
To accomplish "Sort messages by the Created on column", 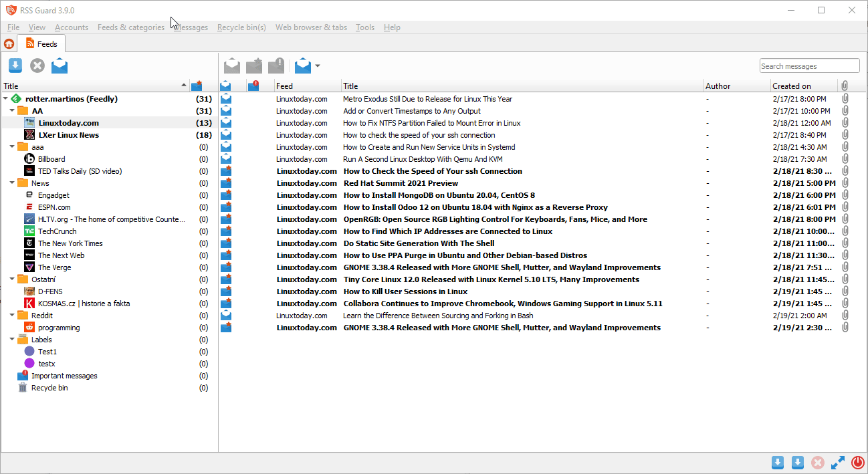I will pyautogui.click(x=802, y=86).
